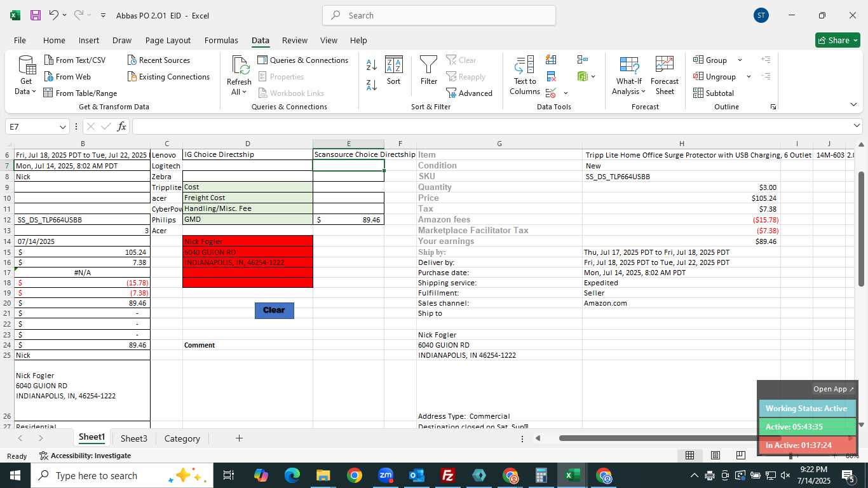Expand the Name Box dropdown
This screenshot has width=868, height=488.
point(62,126)
